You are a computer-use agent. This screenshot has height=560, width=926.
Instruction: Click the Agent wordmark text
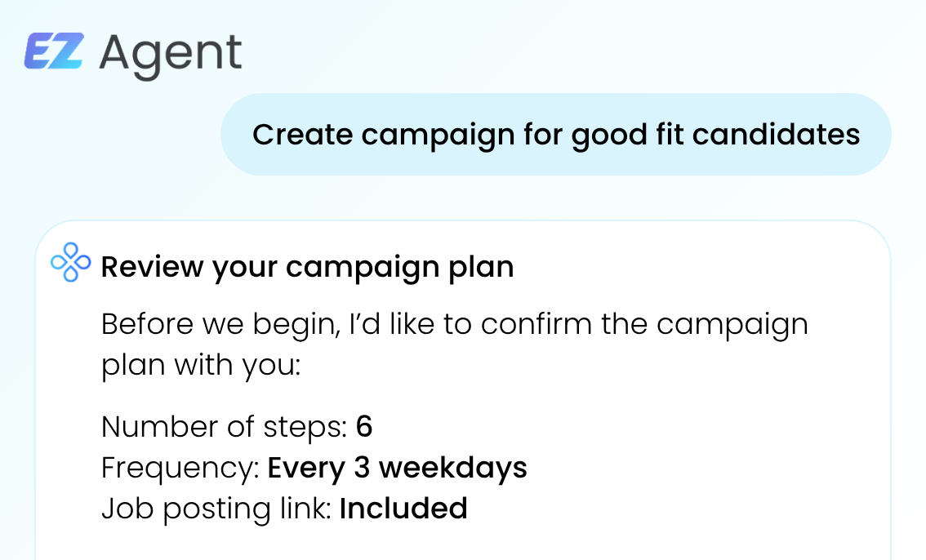171,56
